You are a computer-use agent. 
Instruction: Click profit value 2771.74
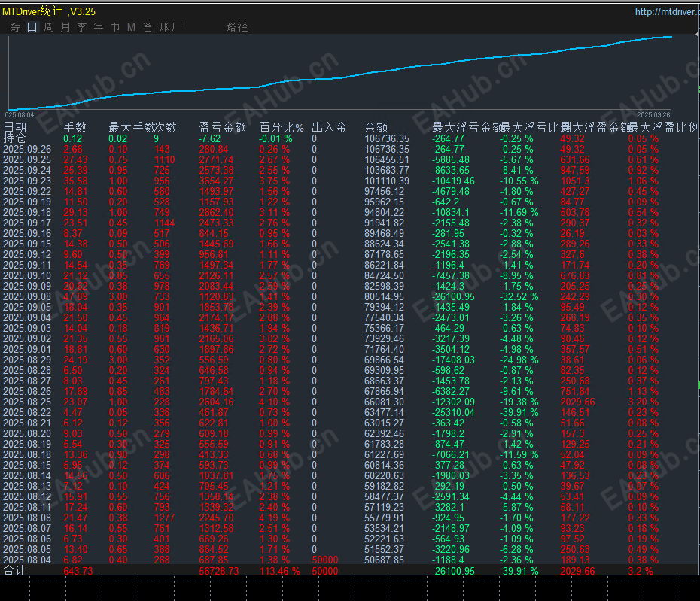pyautogui.click(x=216, y=159)
